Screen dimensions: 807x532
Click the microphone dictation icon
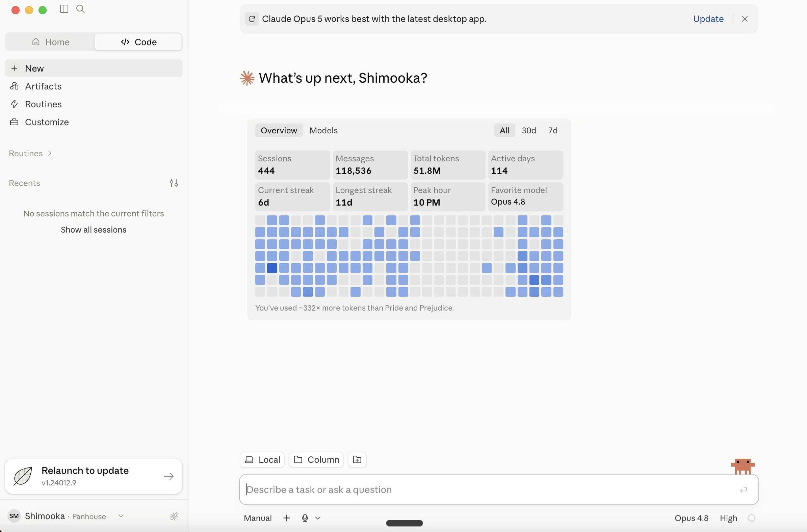[x=305, y=518]
